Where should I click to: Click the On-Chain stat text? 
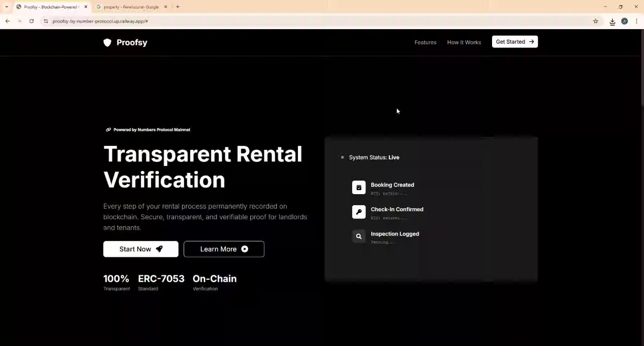tap(214, 279)
